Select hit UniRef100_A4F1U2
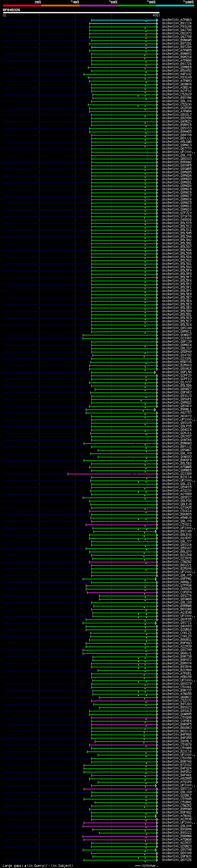The image size is (197, 868). tap(176, 74)
